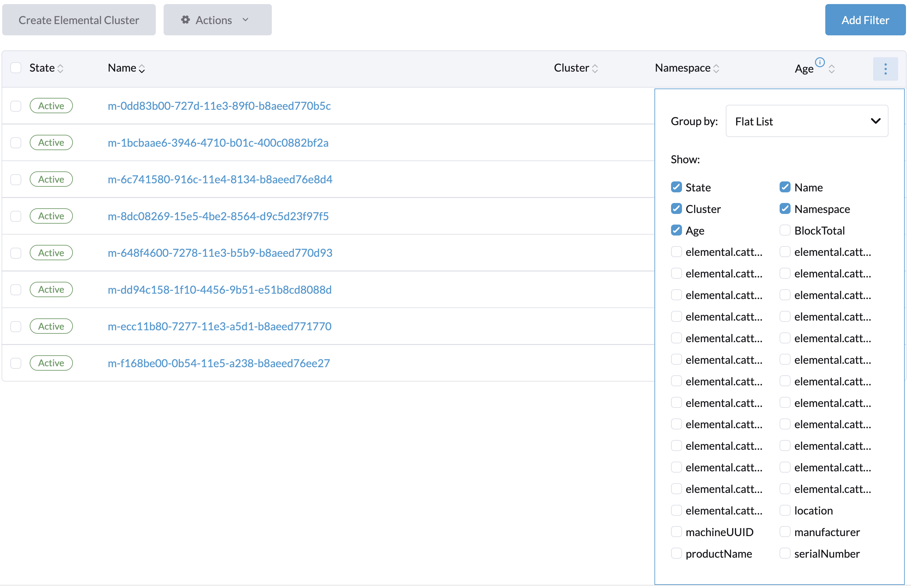Screen dimensions: 911x588
Task: Click the info icon beside the Age header
Action: point(820,62)
